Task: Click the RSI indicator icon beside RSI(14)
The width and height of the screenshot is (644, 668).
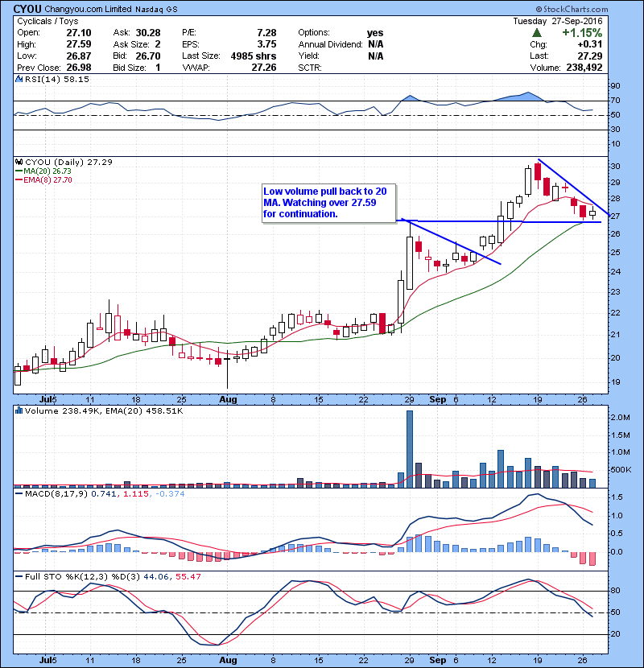Action: 19,79
